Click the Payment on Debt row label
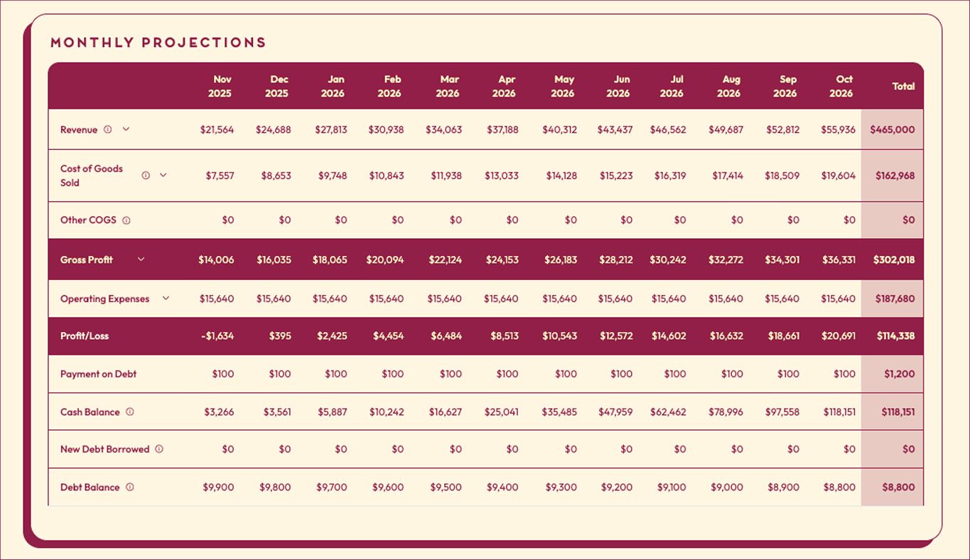Screen dimensions: 970x560 [x=98, y=374]
